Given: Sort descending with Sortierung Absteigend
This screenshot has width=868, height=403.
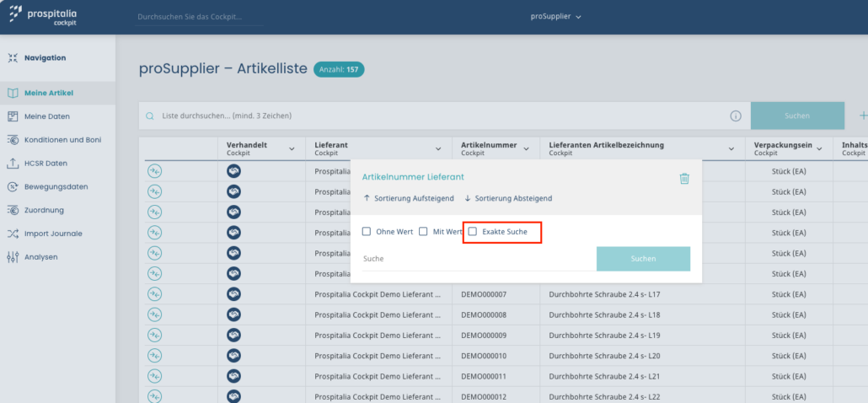Looking at the screenshot, I should tap(508, 198).
